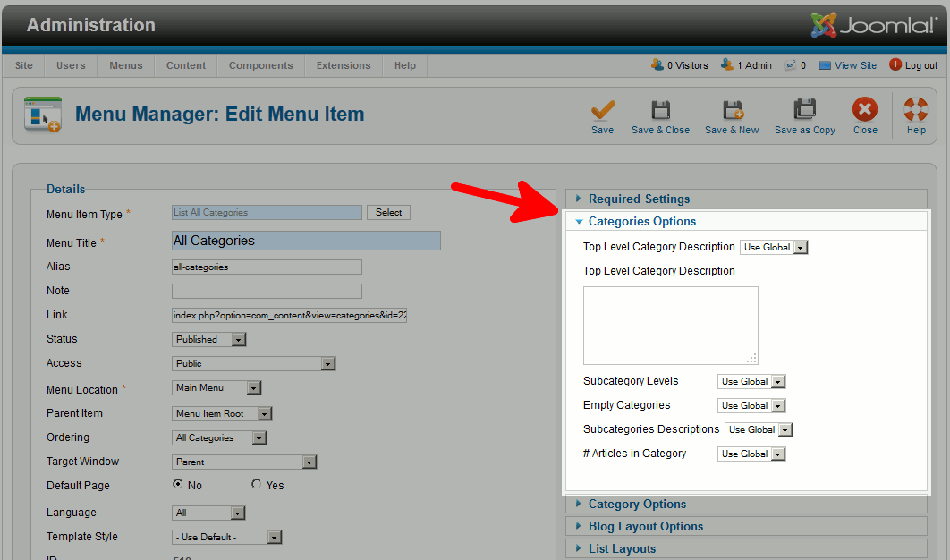Click the Visitors status icon

point(657,64)
